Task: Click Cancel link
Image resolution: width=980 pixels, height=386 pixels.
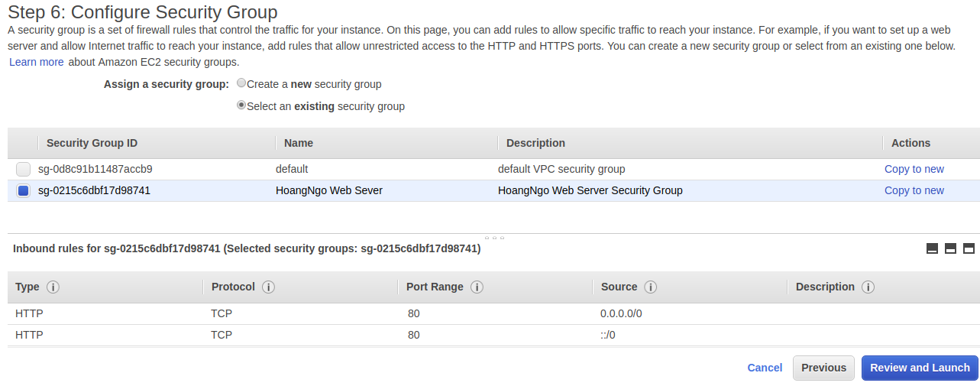Action: click(765, 368)
